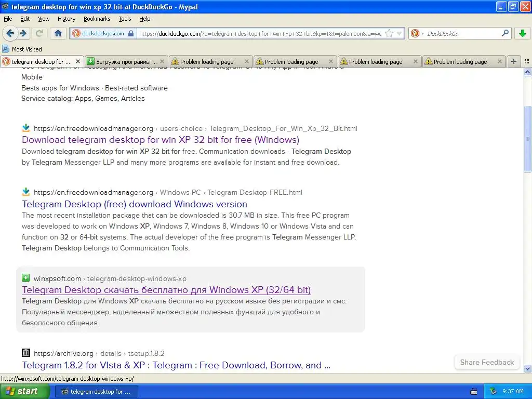This screenshot has height=399, width=532.
Task: Open the Home page button
Action: (x=58, y=33)
